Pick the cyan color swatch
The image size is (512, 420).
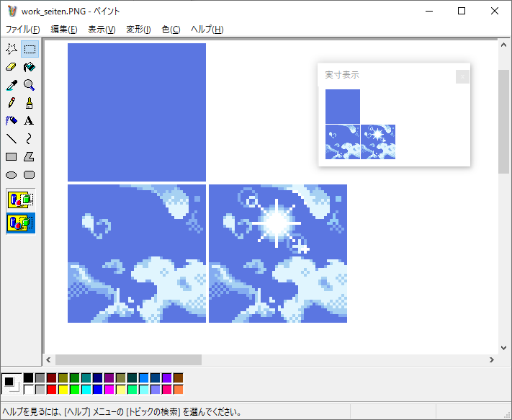(x=86, y=389)
